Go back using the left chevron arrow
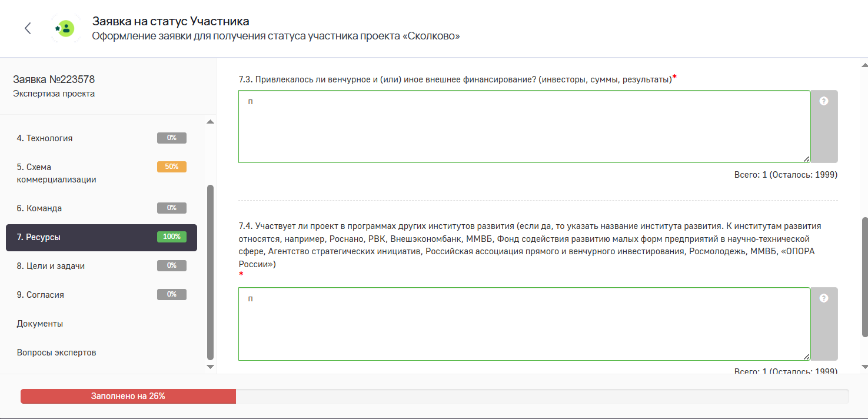The image size is (868, 419). (x=28, y=28)
